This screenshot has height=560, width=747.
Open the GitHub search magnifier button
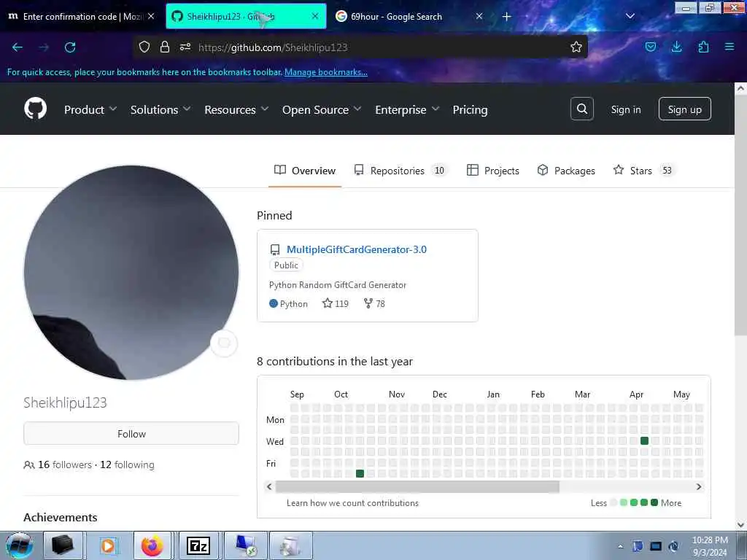pos(581,109)
